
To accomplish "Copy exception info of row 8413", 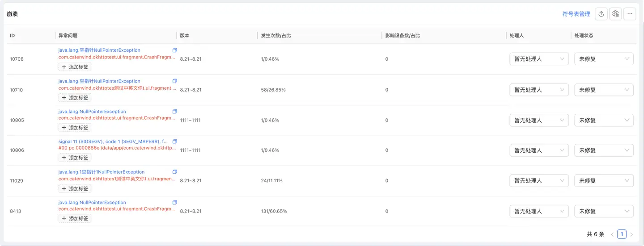I will point(175,202).
